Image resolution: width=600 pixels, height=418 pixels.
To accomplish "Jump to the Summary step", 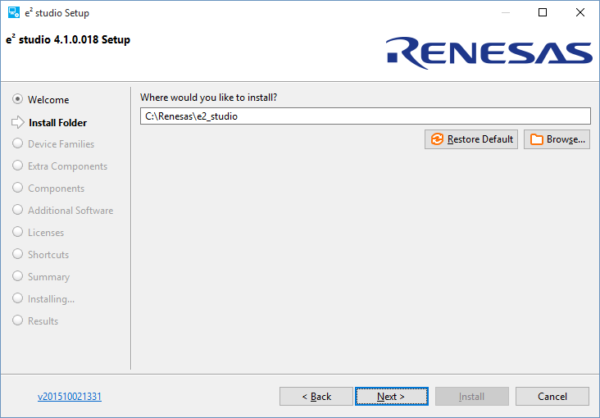I will click(48, 277).
